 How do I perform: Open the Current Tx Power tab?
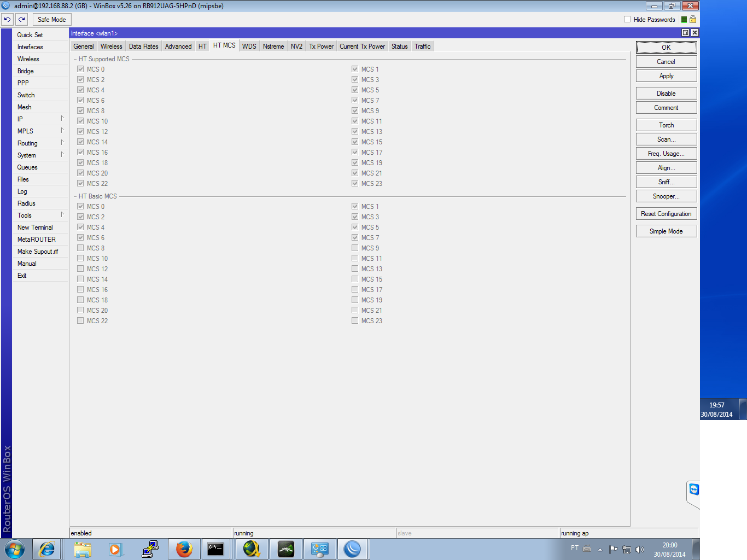click(x=363, y=46)
